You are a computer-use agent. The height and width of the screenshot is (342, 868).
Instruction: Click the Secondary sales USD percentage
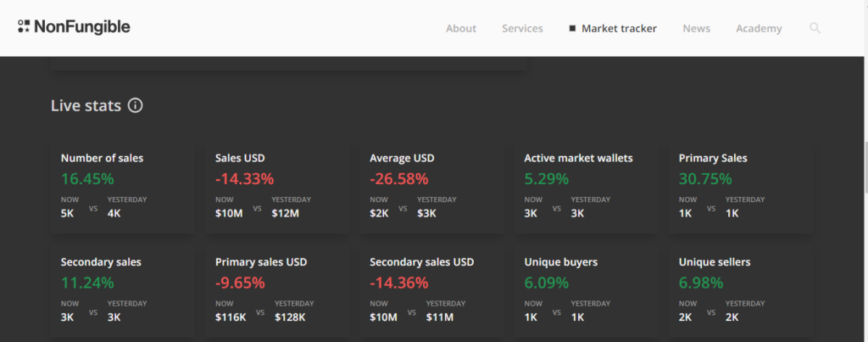(x=398, y=283)
